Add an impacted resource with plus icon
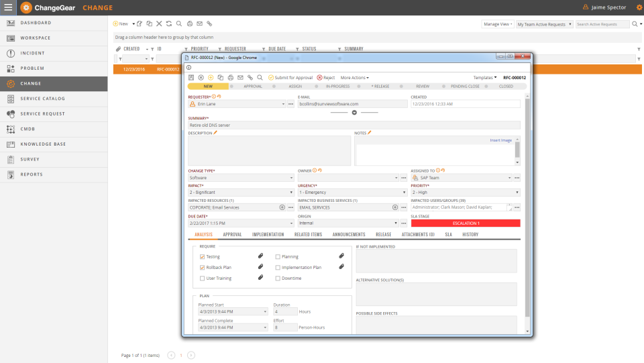Screen dimensions: 644x363 [x=282, y=207]
